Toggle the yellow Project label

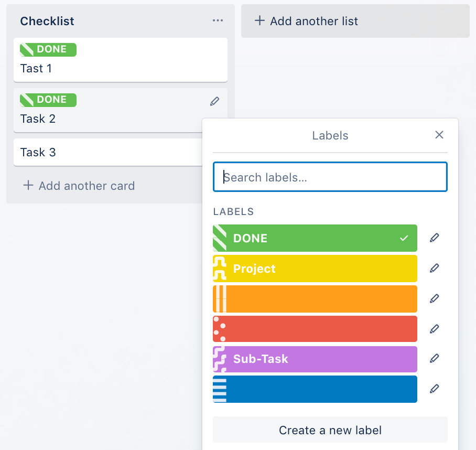pos(315,269)
